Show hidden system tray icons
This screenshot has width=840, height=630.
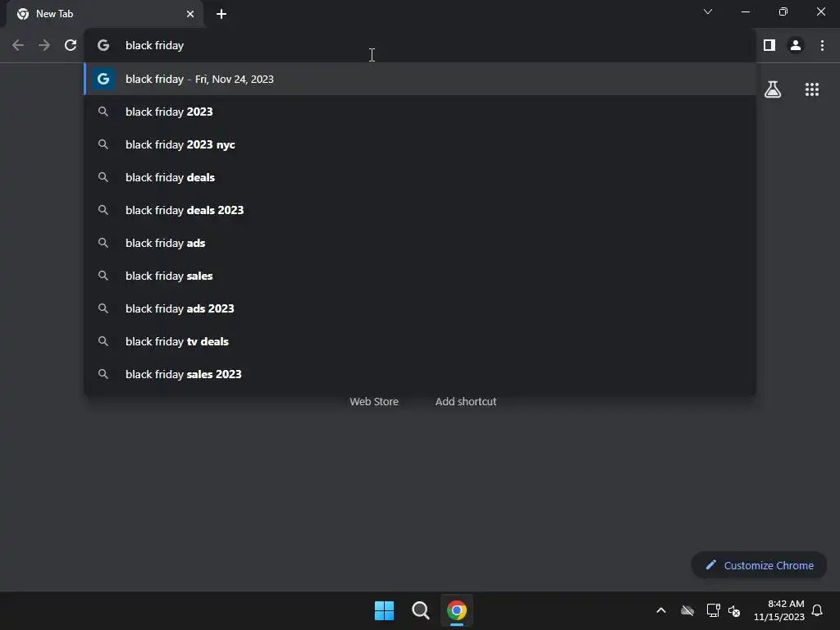[x=661, y=610]
